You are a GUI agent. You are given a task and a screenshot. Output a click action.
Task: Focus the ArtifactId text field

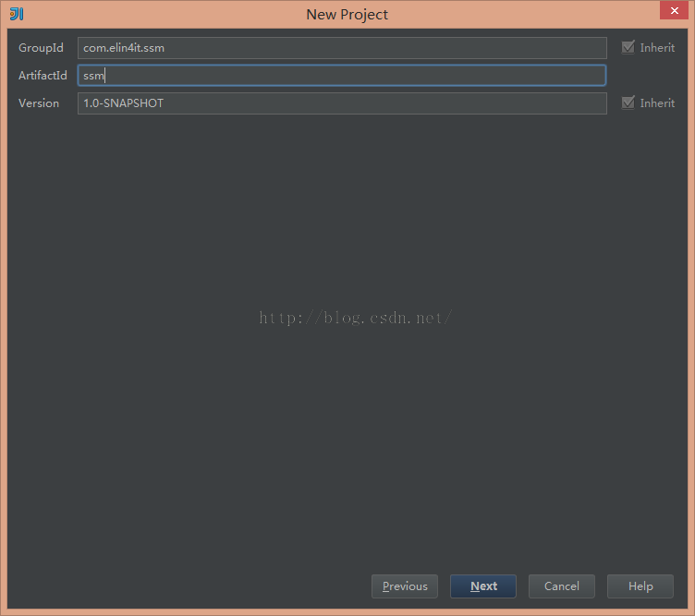click(342, 76)
